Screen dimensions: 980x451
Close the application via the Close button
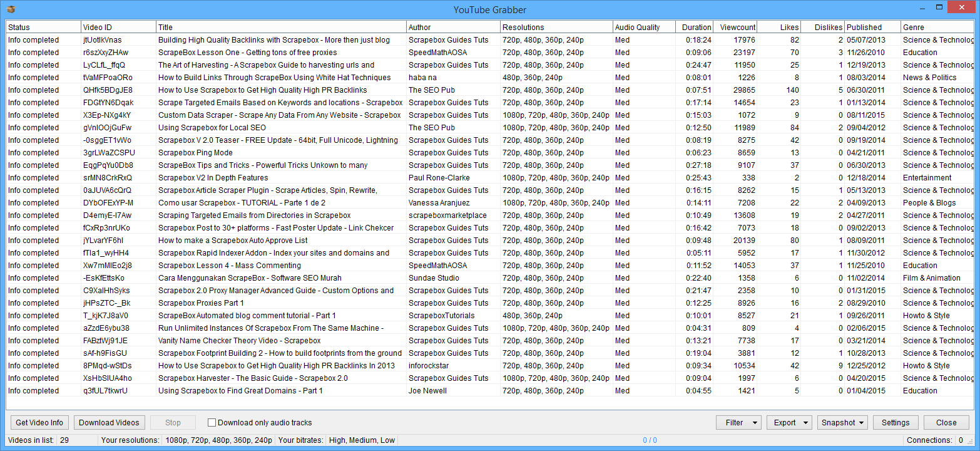click(x=946, y=422)
